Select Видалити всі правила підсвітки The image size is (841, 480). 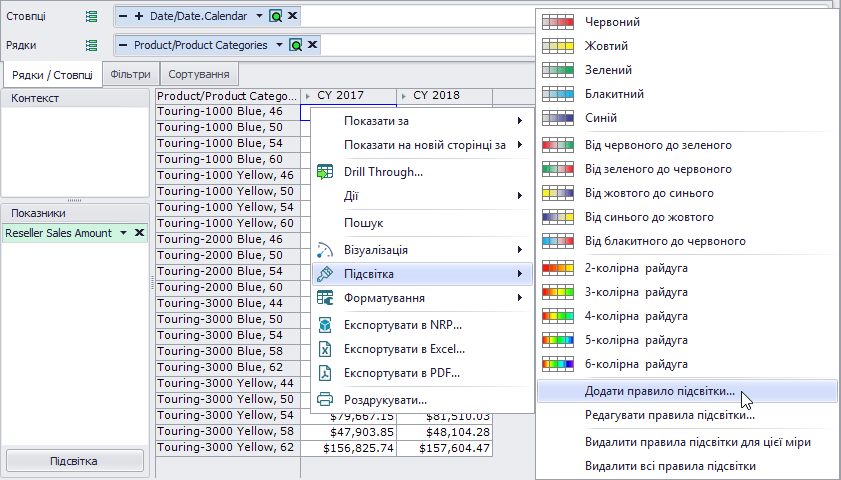point(687,466)
